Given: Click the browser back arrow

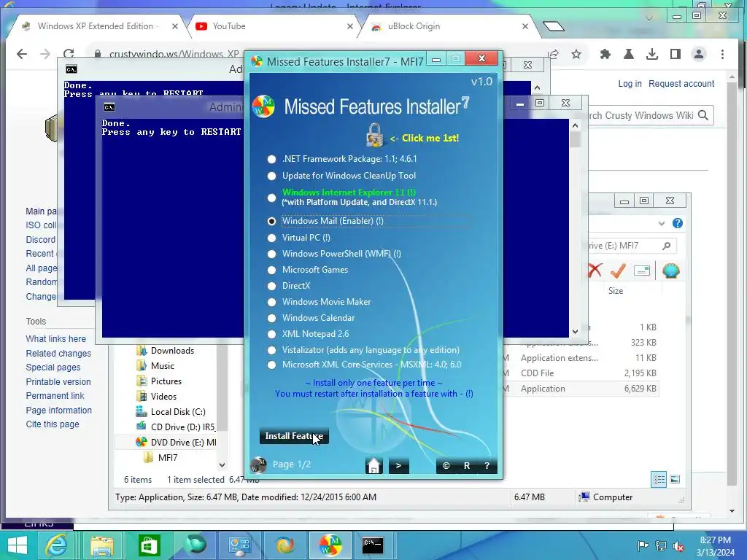Looking at the screenshot, I should click(22, 54).
